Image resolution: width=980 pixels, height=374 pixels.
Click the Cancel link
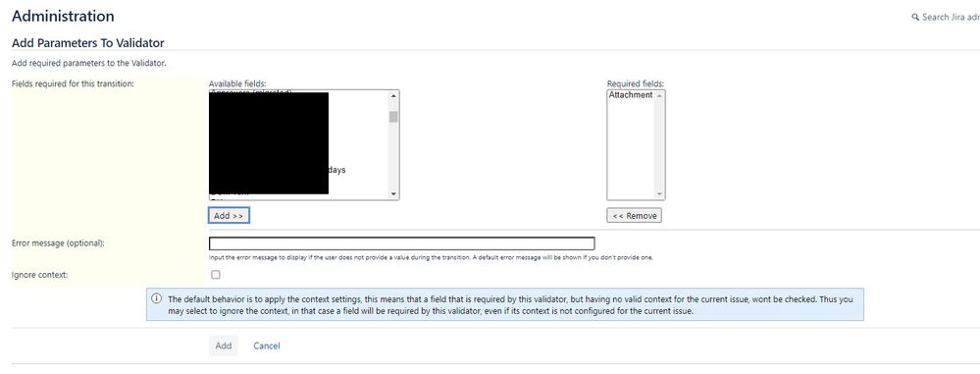pos(266,346)
